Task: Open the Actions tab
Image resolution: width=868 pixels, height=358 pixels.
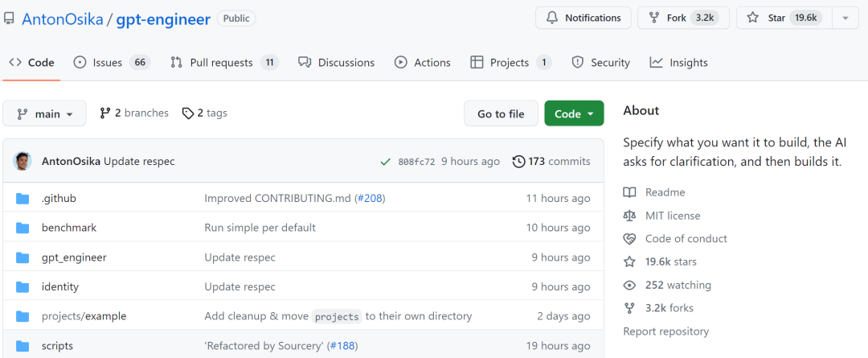Action: pos(423,63)
